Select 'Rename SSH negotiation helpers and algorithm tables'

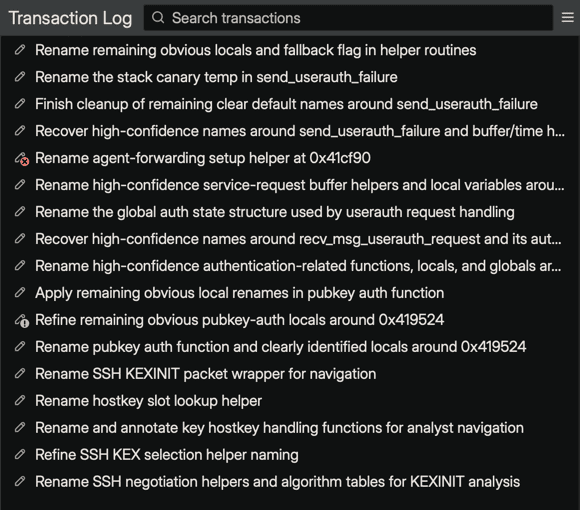pos(290,482)
